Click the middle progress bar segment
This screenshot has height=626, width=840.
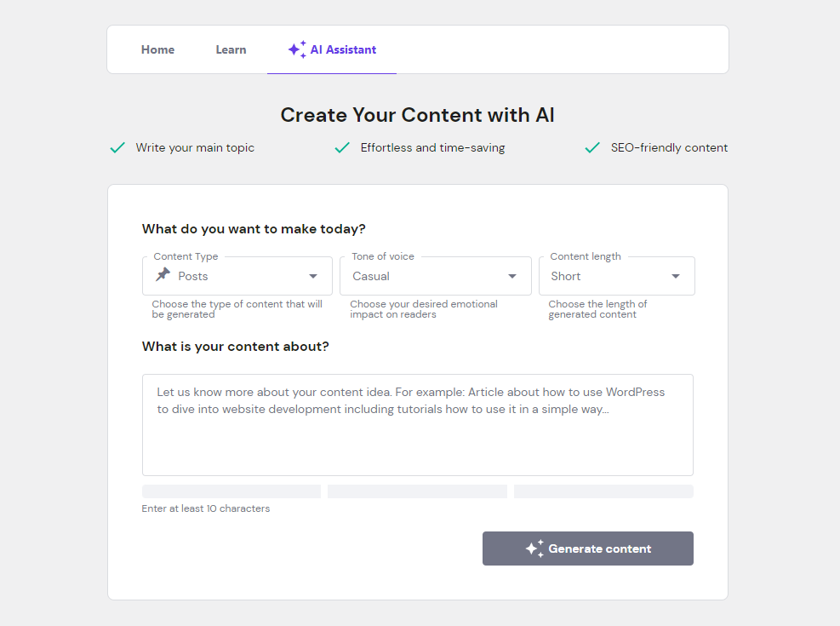pos(417,491)
